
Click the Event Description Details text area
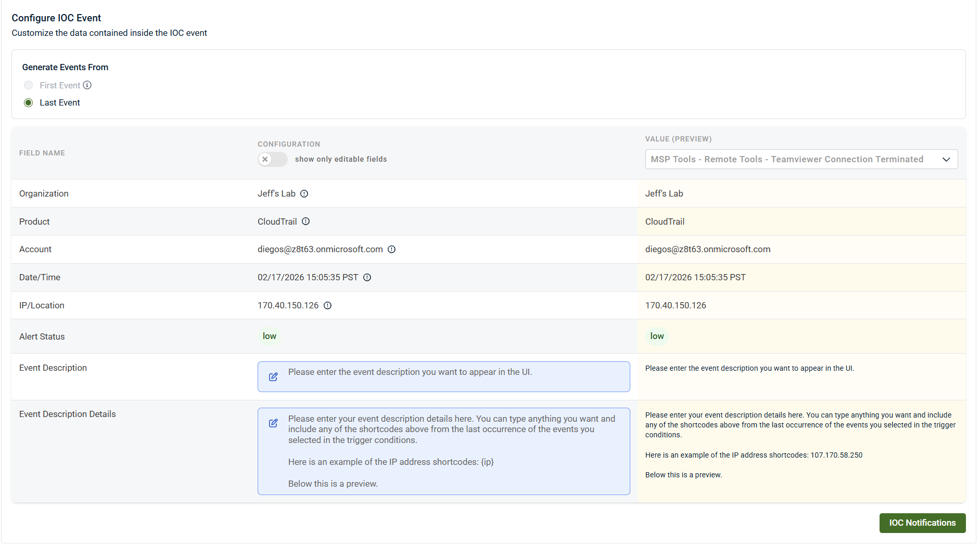coord(448,451)
